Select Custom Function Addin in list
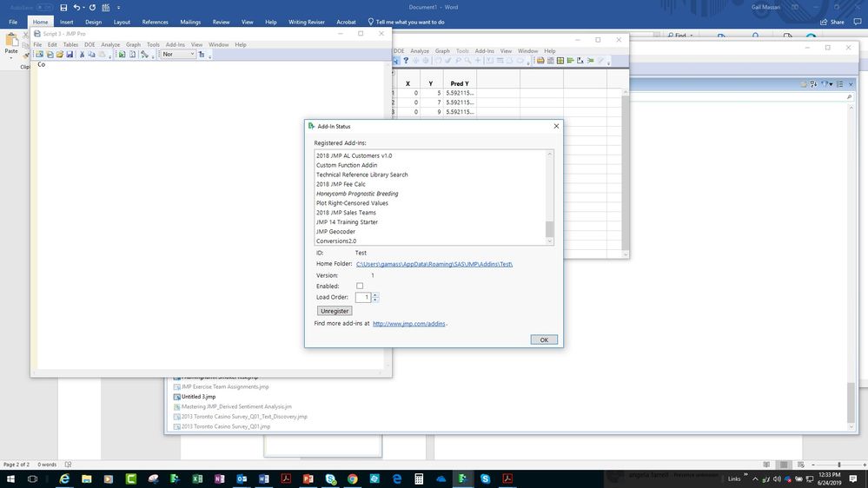The image size is (868, 488). pyautogui.click(x=347, y=165)
